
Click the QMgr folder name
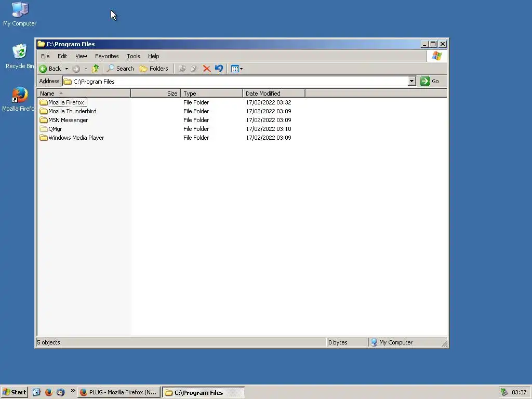(55, 129)
